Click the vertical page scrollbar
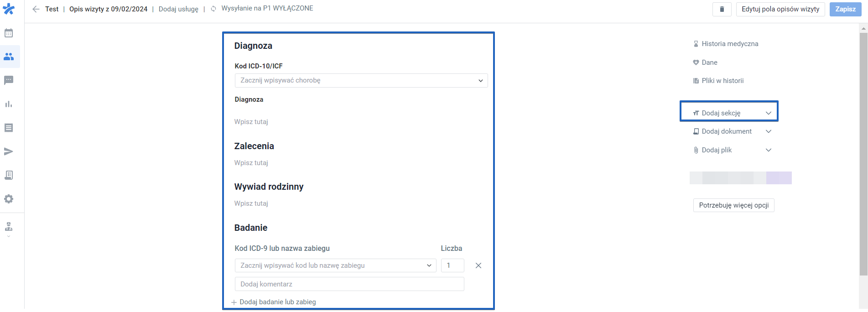Viewport: 868px width, 312px height. pyautogui.click(x=863, y=154)
